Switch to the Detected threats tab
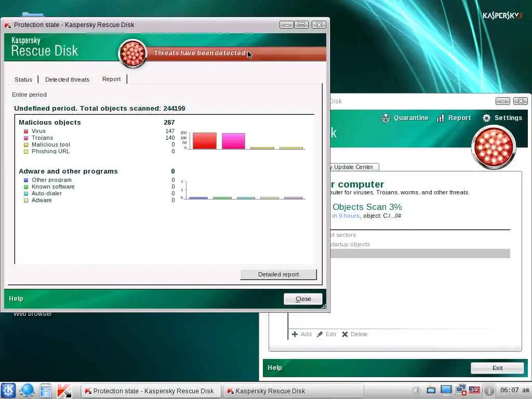This screenshot has width=532, height=399. click(67, 79)
